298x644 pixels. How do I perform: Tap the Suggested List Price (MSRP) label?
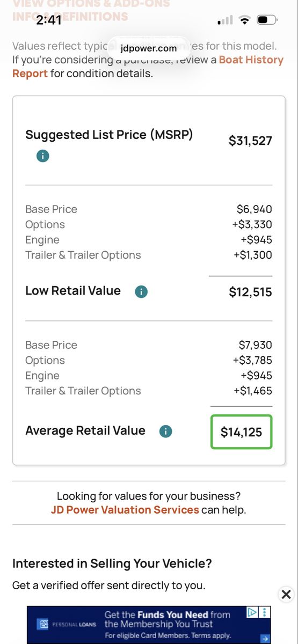[109, 135]
